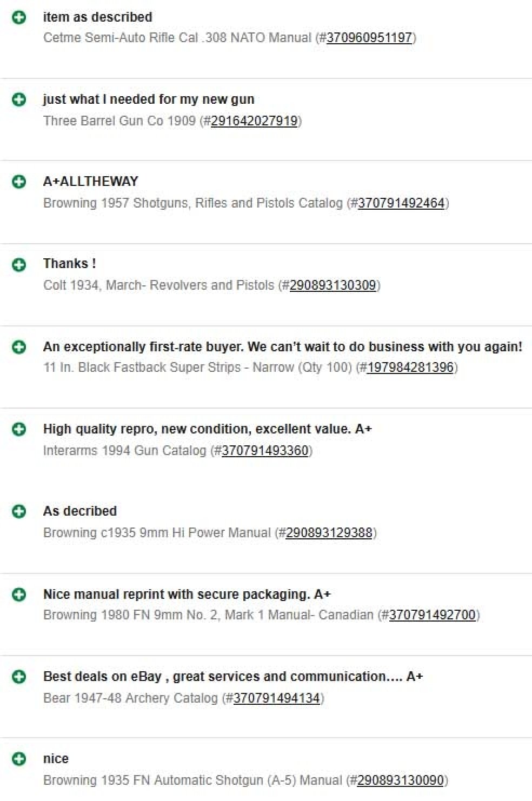Follow the 370791492464 Browning catalog item link
Screen dimensions: 532x801
pos(401,203)
